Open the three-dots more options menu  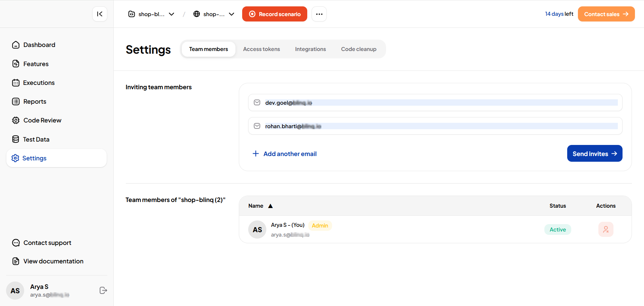pyautogui.click(x=319, y=14)
